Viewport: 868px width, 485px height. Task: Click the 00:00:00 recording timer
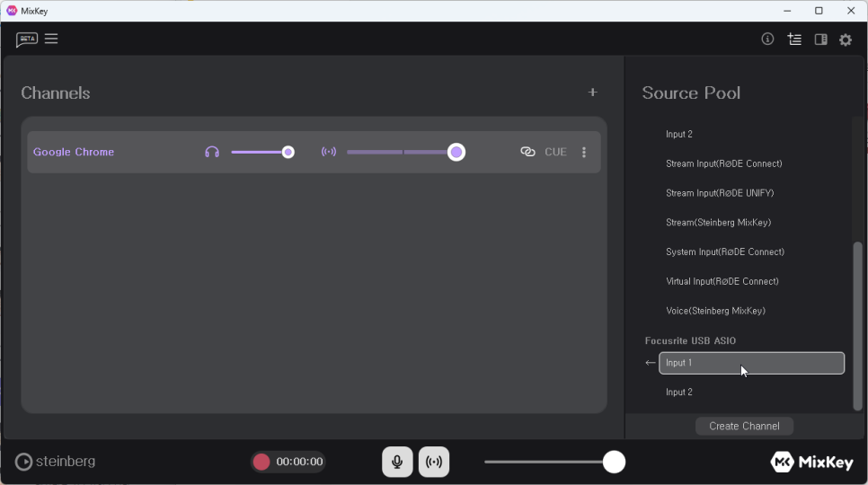pos(299,462)
